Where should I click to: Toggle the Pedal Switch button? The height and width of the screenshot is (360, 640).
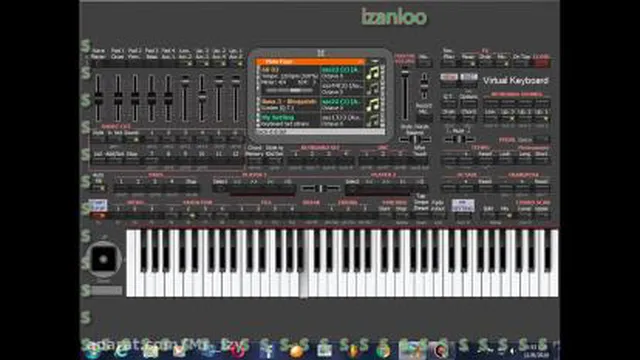pos(541,140)
